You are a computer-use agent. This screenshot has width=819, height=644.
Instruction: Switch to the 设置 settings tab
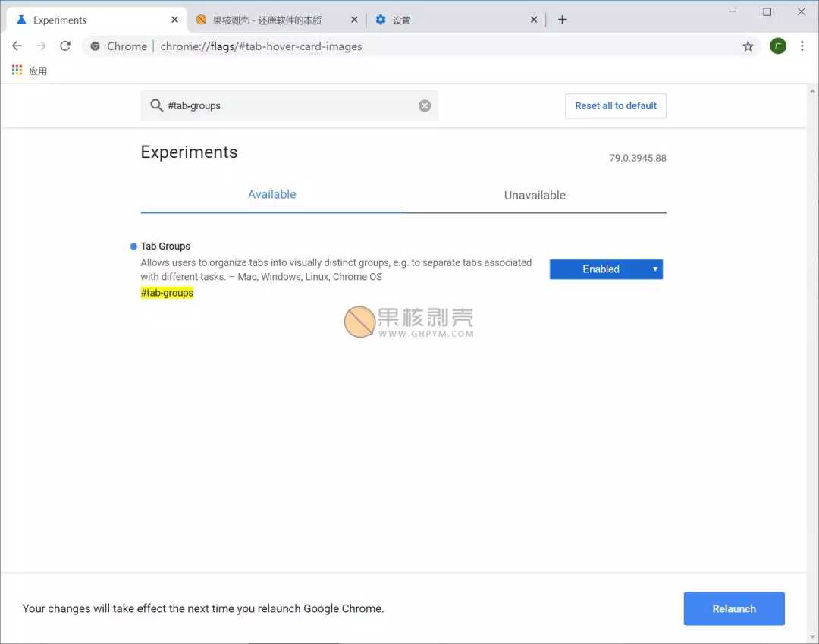point(456,20)
